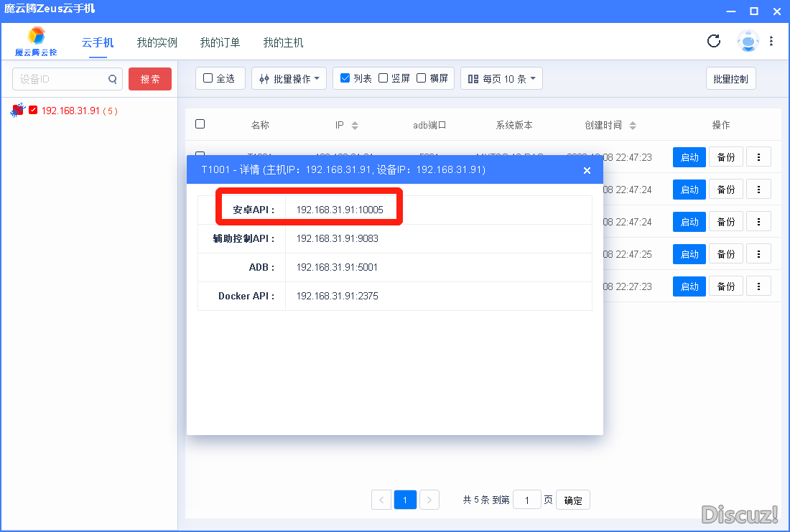Click the refresh icon in the toolbar
This screenshot has height=532, width=790.
coord(713,42)
